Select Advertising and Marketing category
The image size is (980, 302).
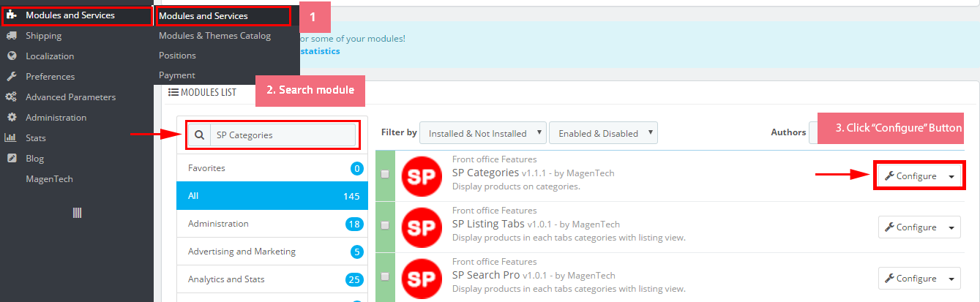click(272, 252)
